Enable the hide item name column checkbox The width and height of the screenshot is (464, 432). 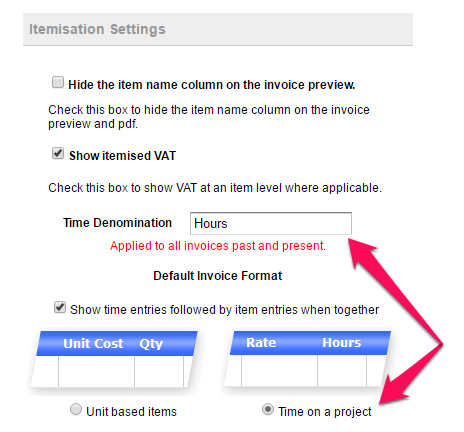tap(58, 82)
